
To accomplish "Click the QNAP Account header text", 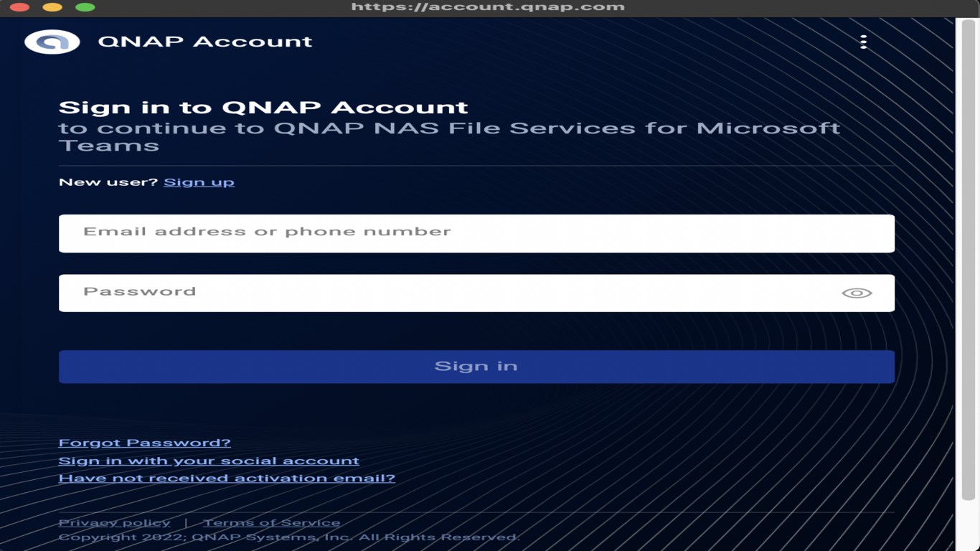I will 205,42.
